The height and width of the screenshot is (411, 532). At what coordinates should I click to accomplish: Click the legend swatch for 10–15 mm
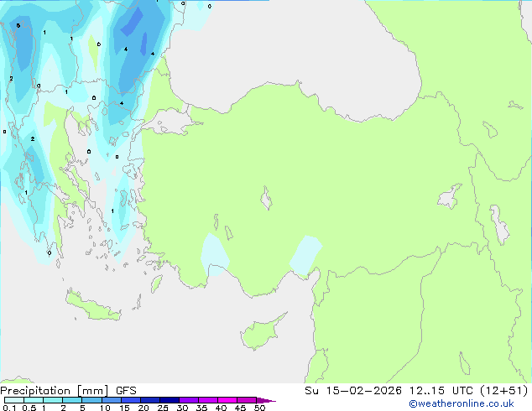point(111,400)
